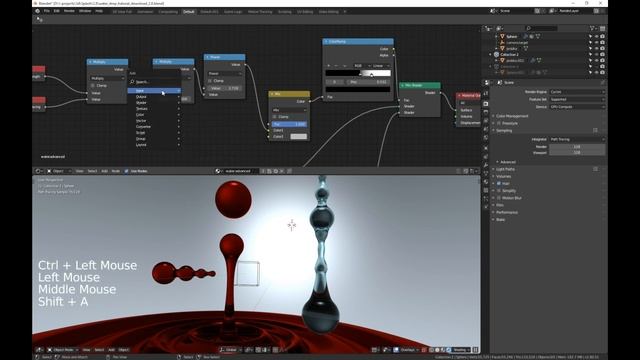
Task: Open the Render menu
Action: [69, 11]
